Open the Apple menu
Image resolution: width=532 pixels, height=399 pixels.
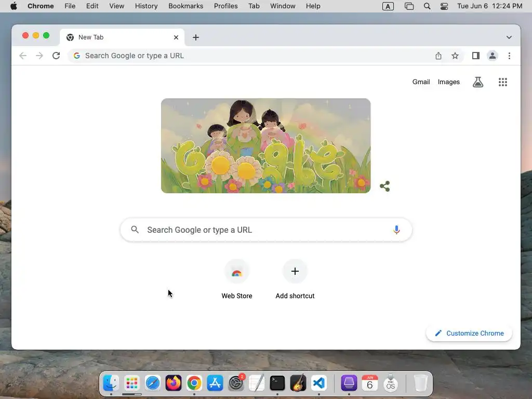(14, 6)
